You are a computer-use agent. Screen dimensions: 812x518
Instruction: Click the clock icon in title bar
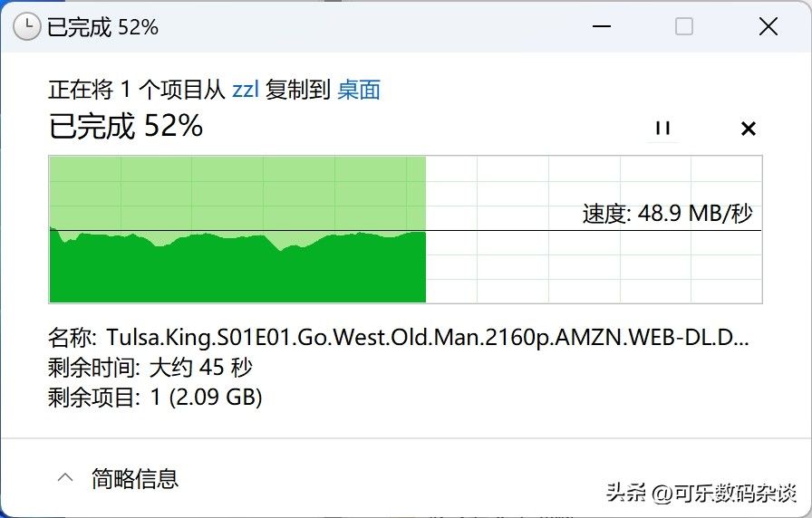pyautogui.click(x=26, y=26)
